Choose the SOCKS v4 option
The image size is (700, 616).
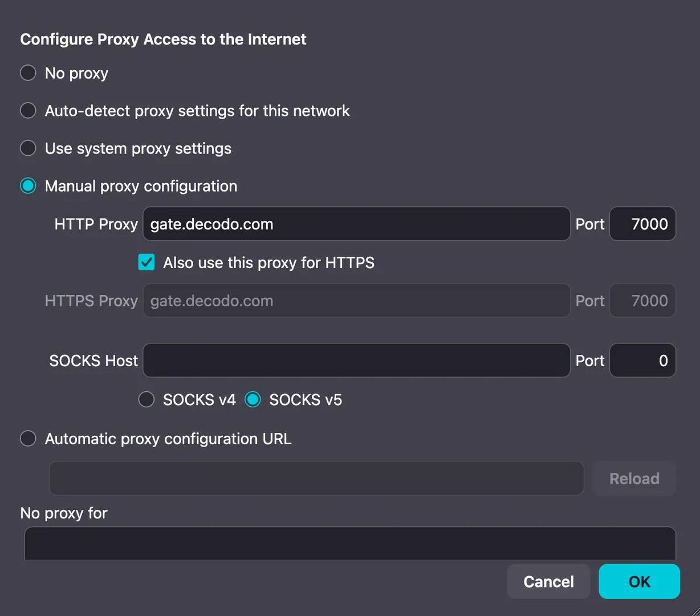pyautogui.click(x=146, y=399)
